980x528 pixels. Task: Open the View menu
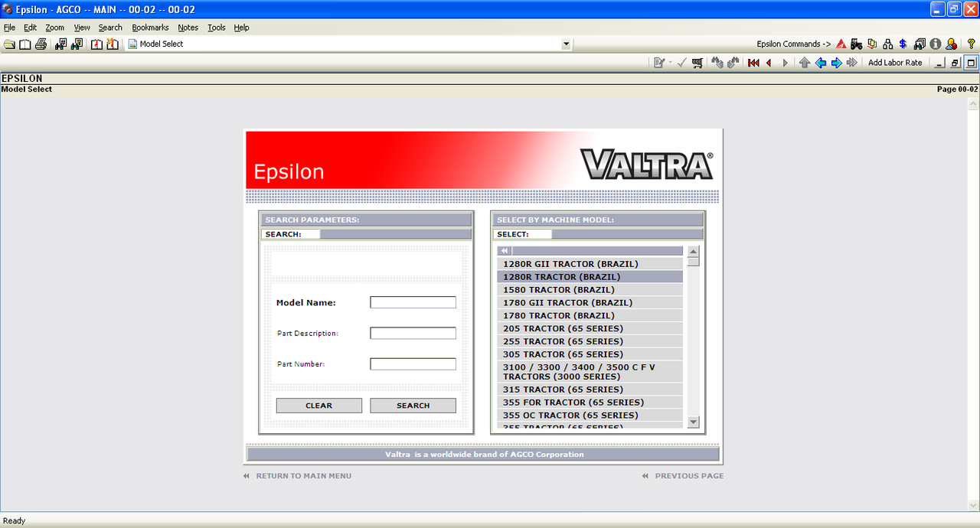point(82,28)
